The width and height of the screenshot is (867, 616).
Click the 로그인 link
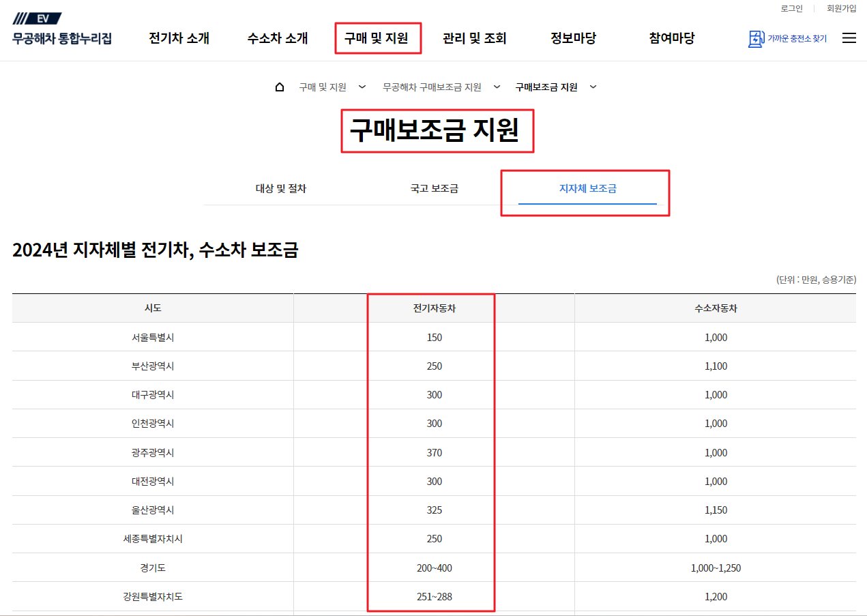792,8
